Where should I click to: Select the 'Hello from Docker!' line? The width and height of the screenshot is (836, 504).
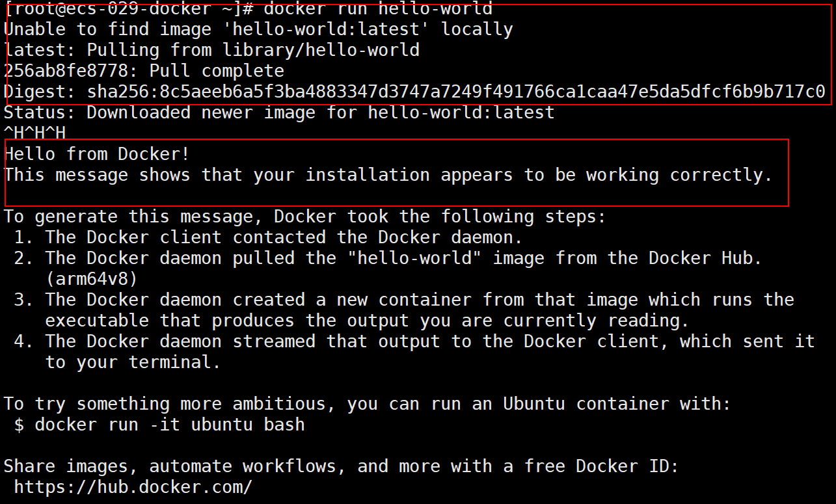pyautogui.click(x=97, y=154)
